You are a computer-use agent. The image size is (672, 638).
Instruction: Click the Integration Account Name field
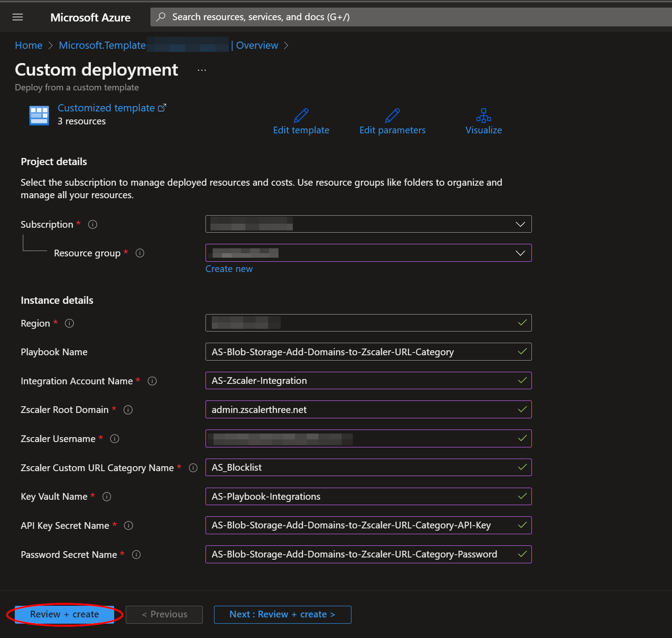368,381
